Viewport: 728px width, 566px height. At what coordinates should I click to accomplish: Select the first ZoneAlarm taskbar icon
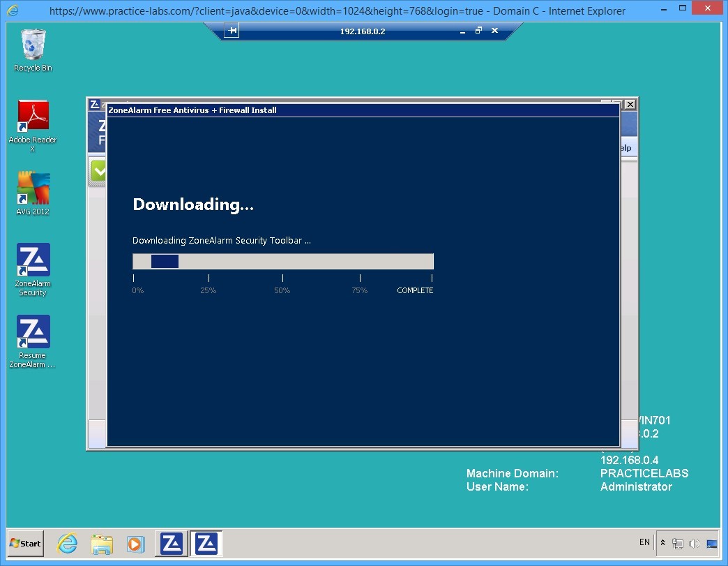172,542
